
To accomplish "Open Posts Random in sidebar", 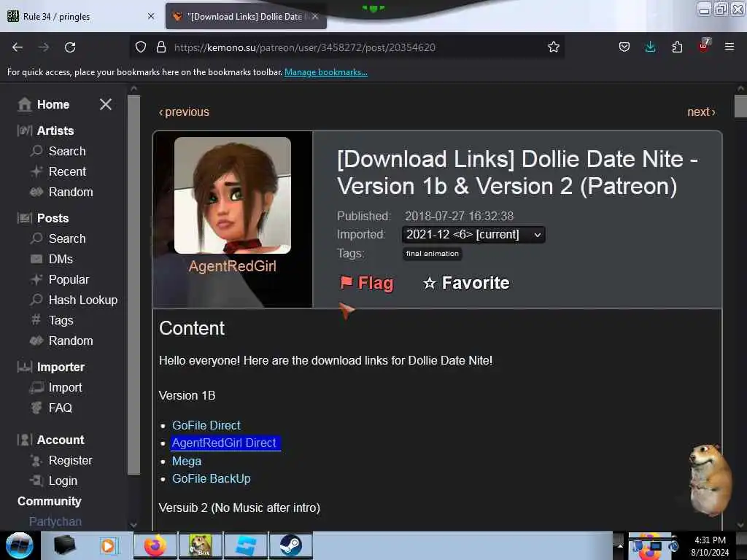I will coord(71,341).
